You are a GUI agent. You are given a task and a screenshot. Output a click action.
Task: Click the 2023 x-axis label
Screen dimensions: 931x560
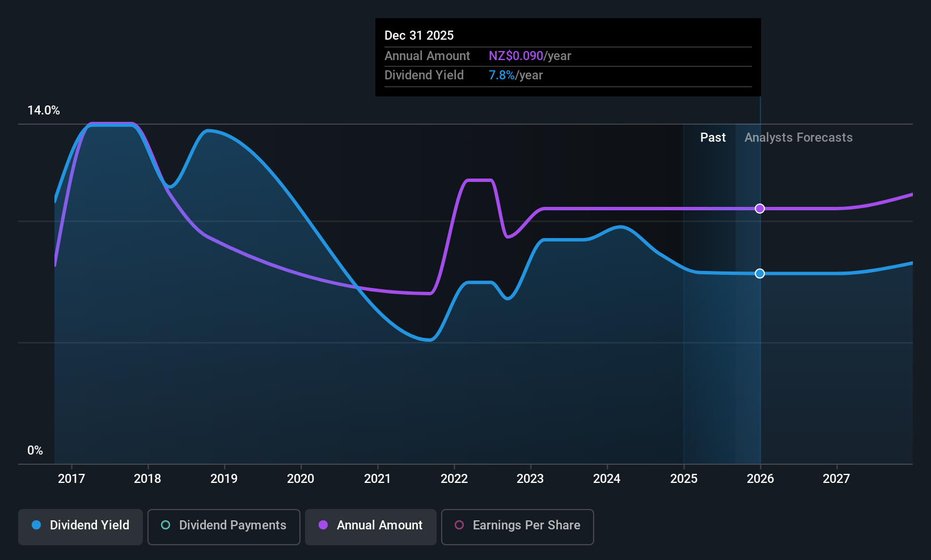[530, 479]
